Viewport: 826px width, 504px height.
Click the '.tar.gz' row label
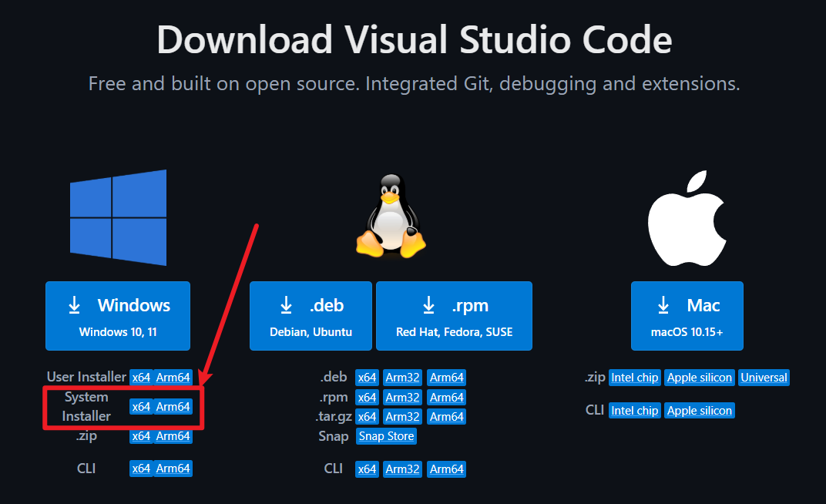pos(334,417)
